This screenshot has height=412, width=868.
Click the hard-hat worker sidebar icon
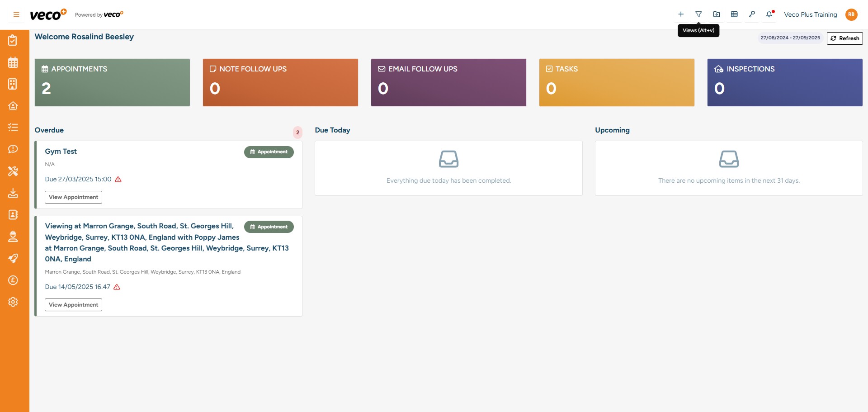coord(13,237)
